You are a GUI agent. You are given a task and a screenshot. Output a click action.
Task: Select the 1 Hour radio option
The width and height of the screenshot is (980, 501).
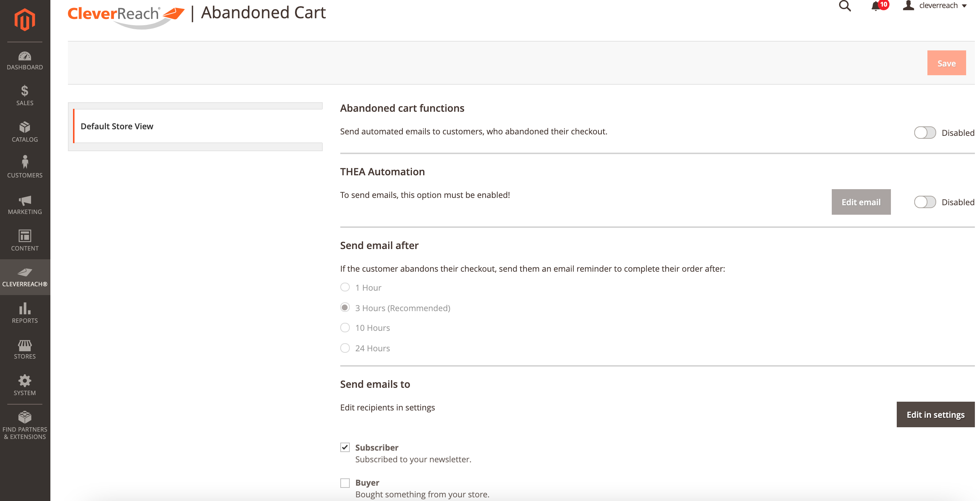click(x=345, y=287)
